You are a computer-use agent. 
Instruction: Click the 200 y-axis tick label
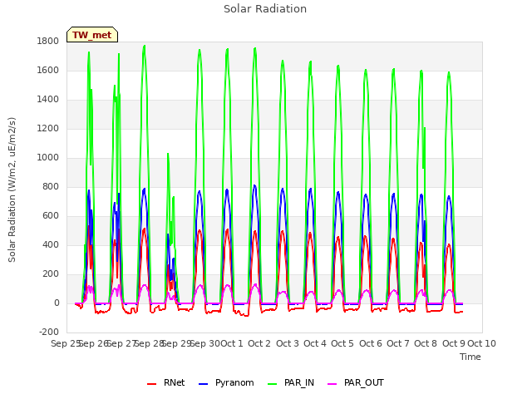coord(51,274)
